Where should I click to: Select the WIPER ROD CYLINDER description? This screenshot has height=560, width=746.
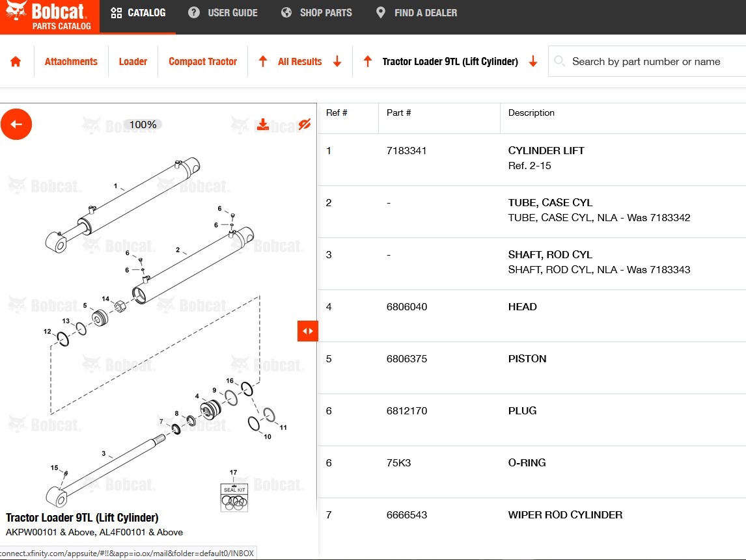(x=565, y=515)
